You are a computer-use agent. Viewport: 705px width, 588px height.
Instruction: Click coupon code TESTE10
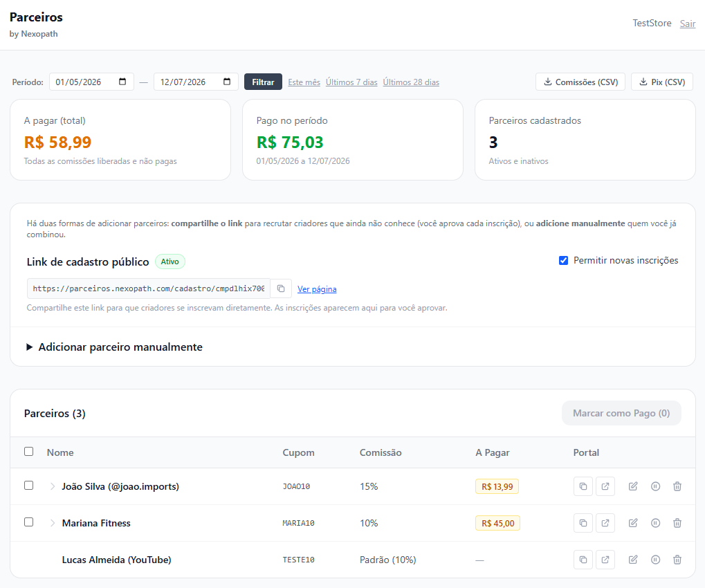(x=299, y=560)
